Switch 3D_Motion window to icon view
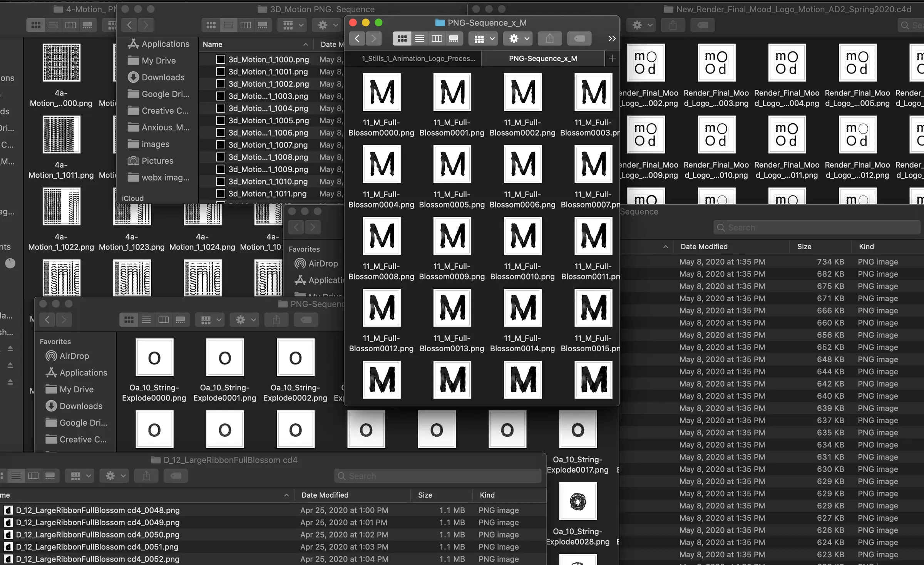This screenshot has width=924, height=565. tap(211, 25)
